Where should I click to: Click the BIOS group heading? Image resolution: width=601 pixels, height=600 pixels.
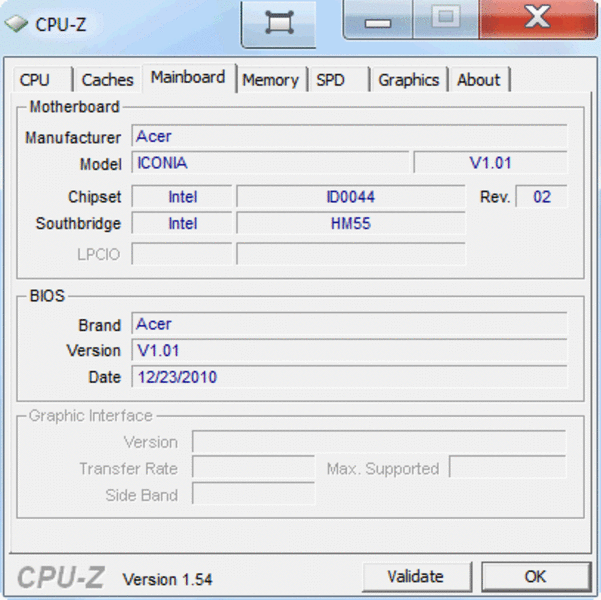pyautogui.click(x=47, y=296)
